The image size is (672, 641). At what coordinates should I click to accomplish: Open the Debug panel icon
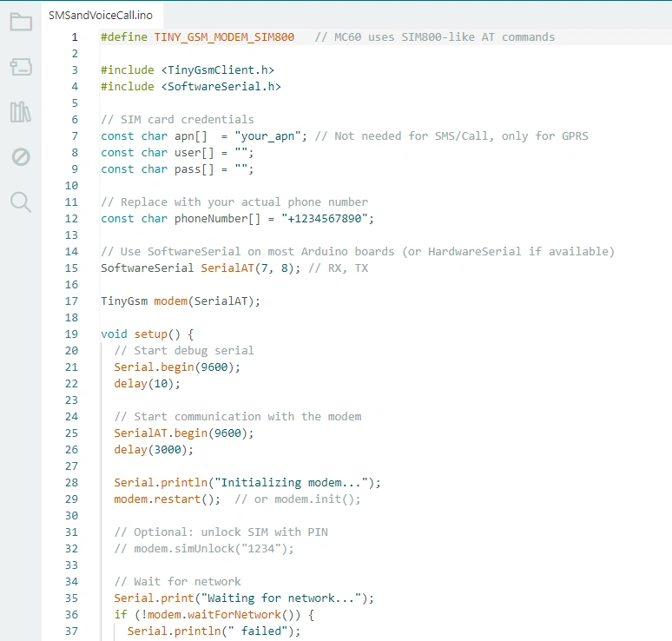[x=21, y=157]
